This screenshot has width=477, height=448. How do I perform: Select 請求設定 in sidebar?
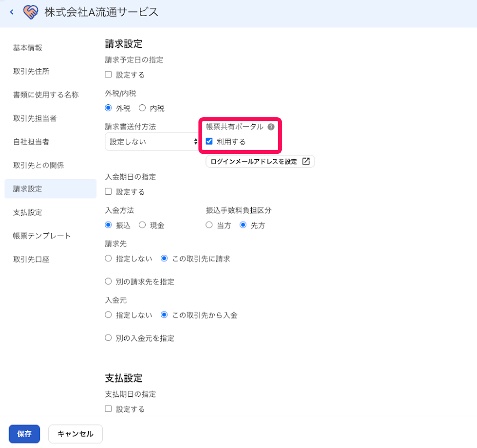coord(51,189)
